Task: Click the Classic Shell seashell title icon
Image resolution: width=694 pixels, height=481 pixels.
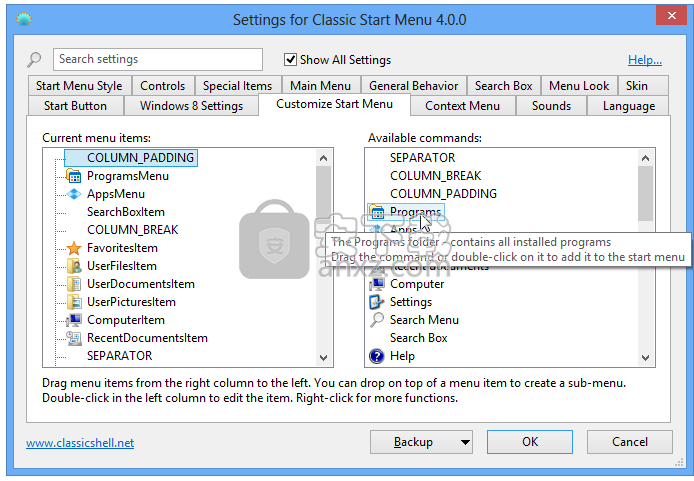Action: pos(24,19)
